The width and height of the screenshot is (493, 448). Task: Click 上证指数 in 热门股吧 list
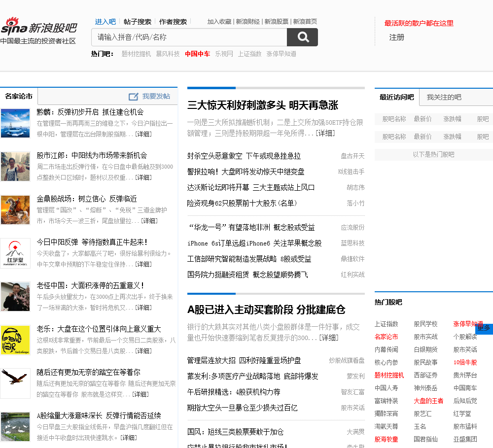click(x=387, y=324)
